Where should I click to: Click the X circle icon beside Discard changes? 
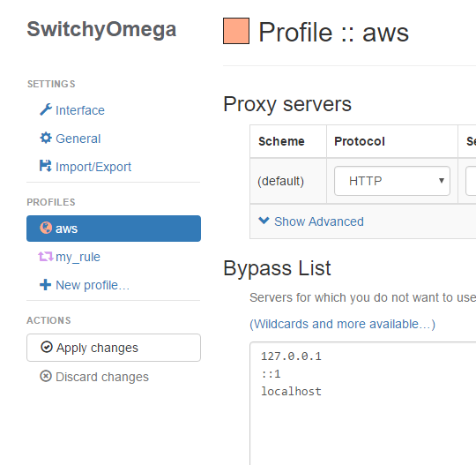pyautogui.click(x=46, y=376)
